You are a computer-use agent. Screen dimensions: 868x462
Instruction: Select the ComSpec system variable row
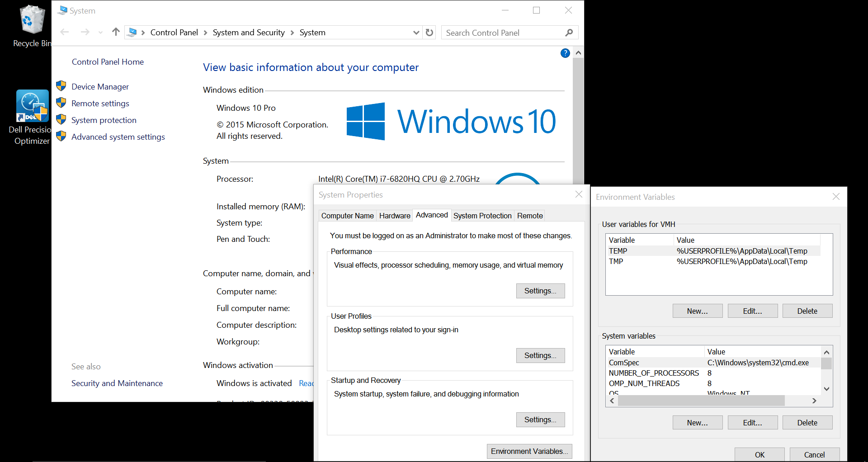point(713,363)
